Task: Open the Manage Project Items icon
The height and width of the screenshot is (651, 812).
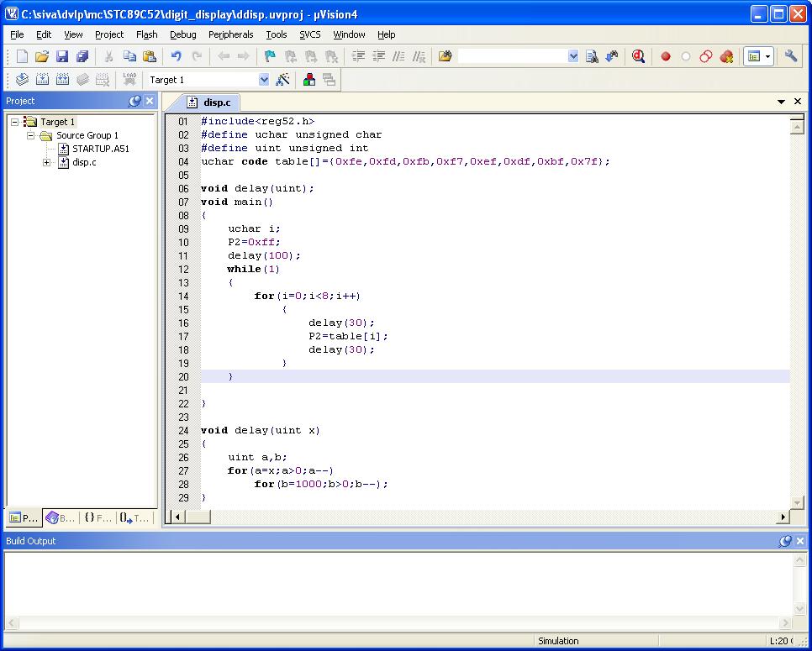Action: pos(308,79)
